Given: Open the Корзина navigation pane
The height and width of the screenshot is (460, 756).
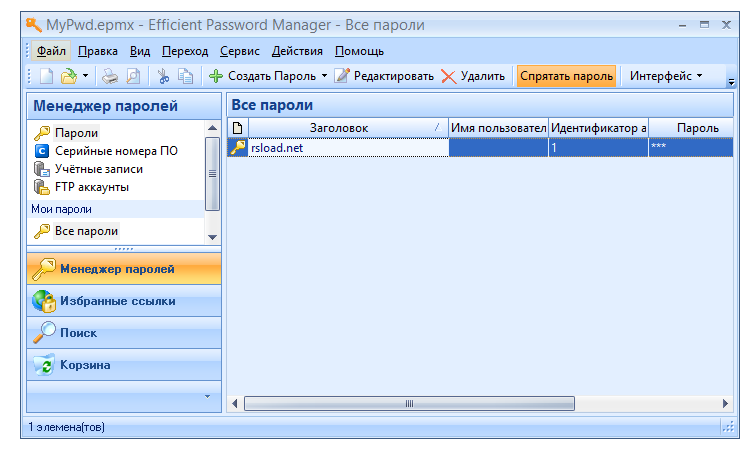Looking at the screenshot, I should 124,365.
